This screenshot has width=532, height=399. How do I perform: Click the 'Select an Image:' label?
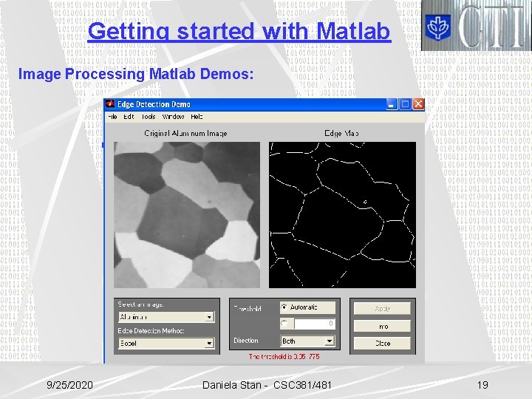[141, 304]
